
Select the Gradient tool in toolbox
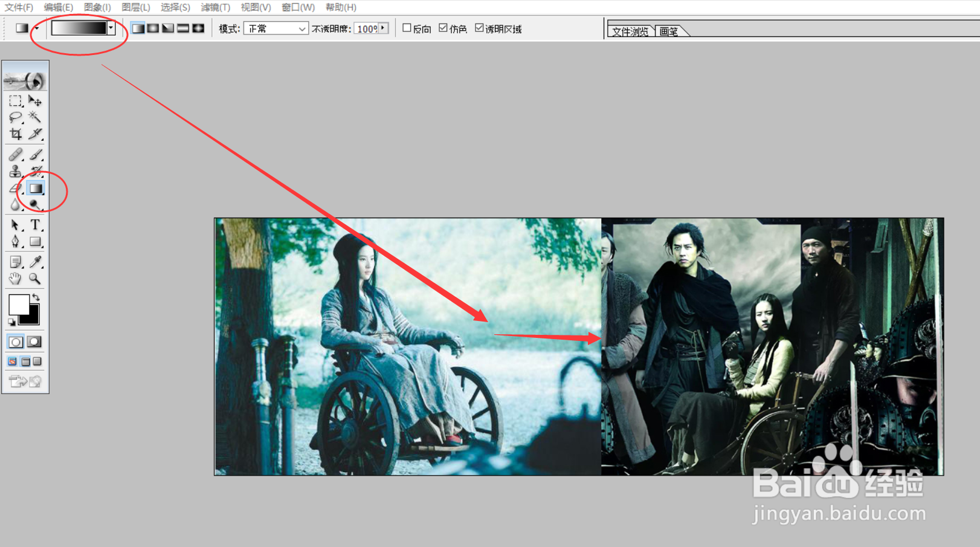pos(36,189)
